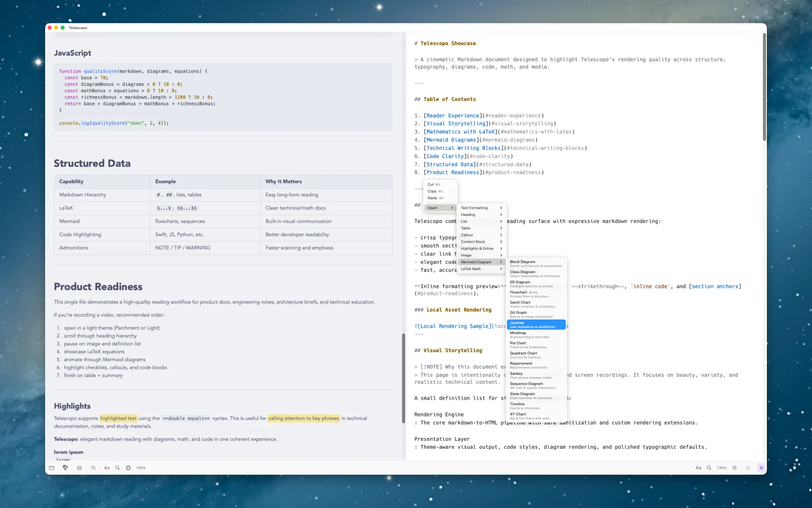812x508 pixels.
Task: Click the Mathematics with LaTeX link
Action: 461,132
